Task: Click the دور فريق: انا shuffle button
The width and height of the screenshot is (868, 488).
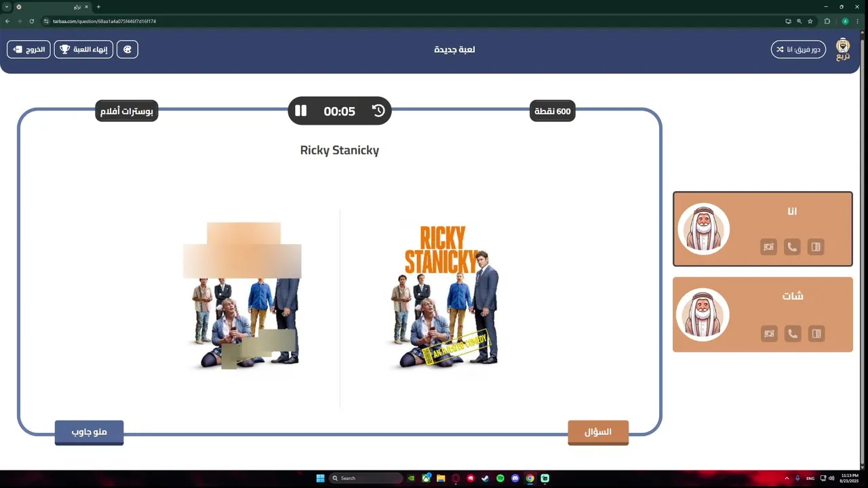Action: point(798,49)
